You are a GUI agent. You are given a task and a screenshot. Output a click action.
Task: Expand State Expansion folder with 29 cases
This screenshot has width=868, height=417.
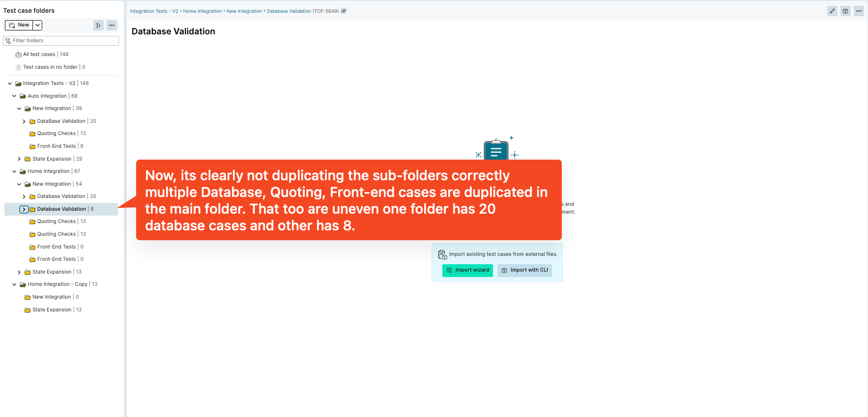click(x=19, y=159)
